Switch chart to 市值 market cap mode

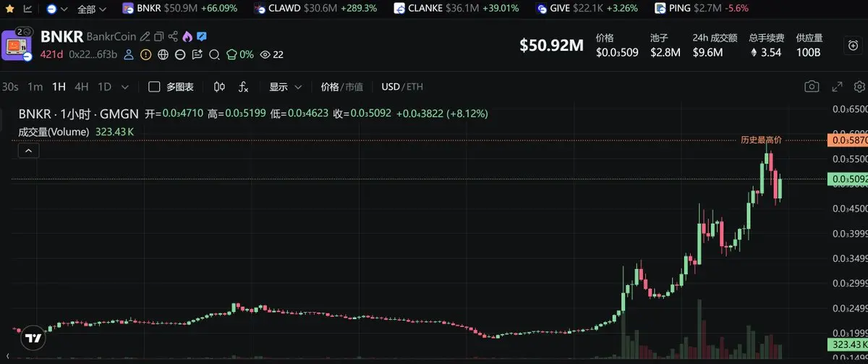click(x=354, y=87)
